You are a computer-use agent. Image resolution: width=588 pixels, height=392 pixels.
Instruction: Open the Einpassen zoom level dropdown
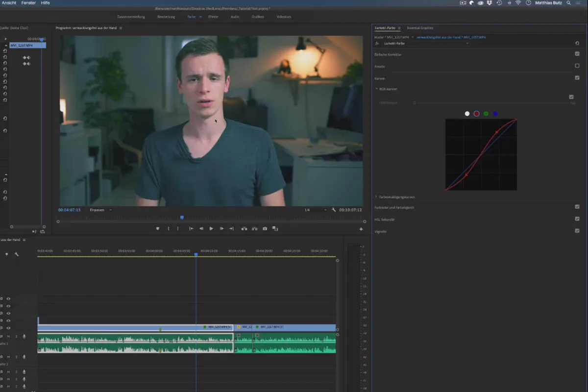point(100,210)
